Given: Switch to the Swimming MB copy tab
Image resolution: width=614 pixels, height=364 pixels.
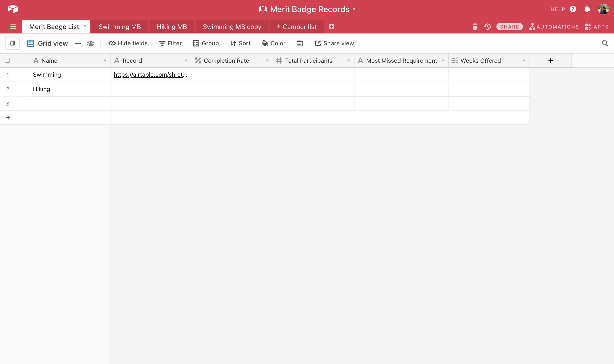Looking at the screenshot, I should click(232, 27).
